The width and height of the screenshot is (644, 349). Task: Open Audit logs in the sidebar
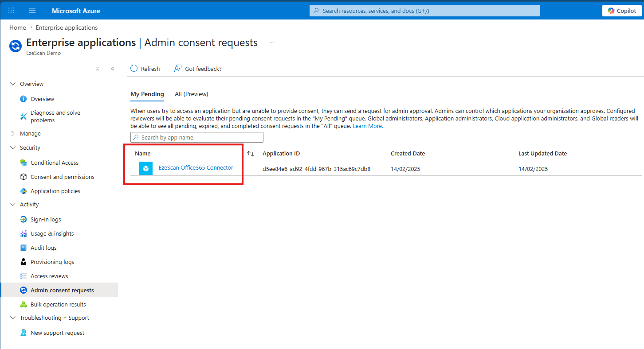(43, 248)
